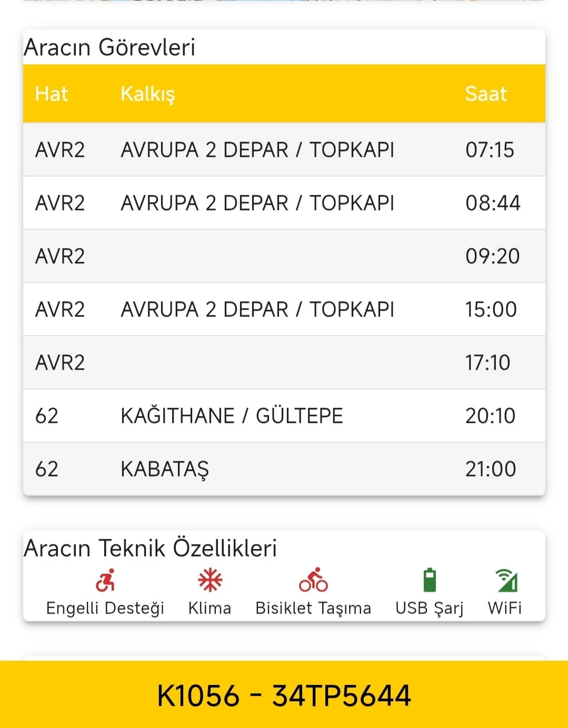This screenshot has width=568, height=728.
Task: Tap the Engelli Desteği label
Action: pos(105,608)
